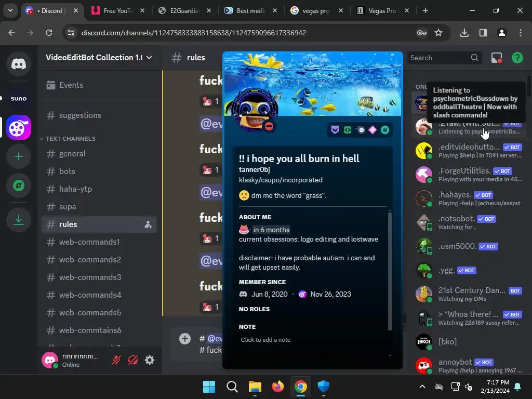
Task: Bookmark page with the star icon
Action: click(438, 33)
